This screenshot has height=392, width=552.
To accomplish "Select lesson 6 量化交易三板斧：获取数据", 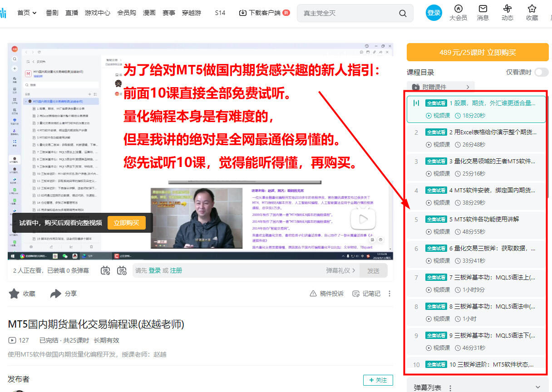I will click(x=476, y=255).
